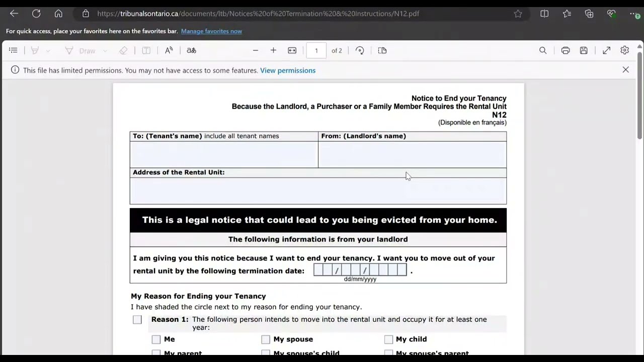View site information lock icon

click(86, 14)
